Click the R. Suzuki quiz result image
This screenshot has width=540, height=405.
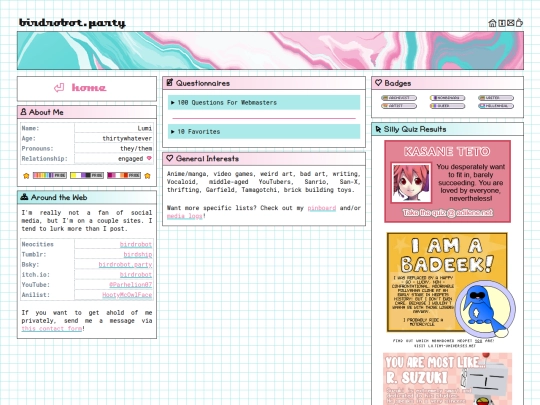(447, 379)
